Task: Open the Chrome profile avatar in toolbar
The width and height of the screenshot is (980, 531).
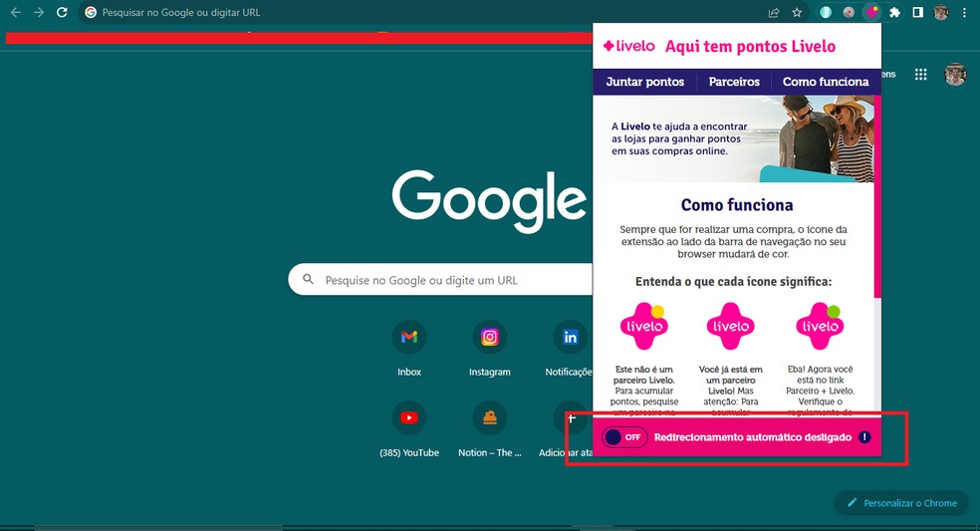Action: click(x=940, y=12)
